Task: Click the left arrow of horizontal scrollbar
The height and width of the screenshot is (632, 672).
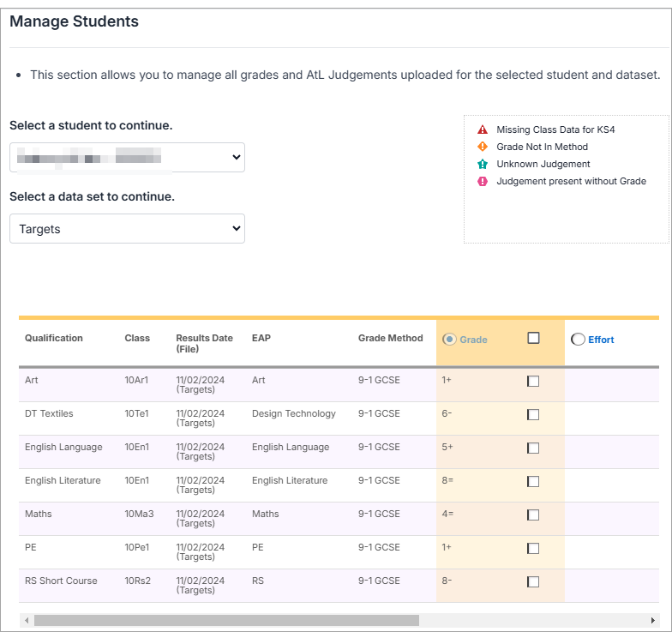Action: [x=25, y=620]
